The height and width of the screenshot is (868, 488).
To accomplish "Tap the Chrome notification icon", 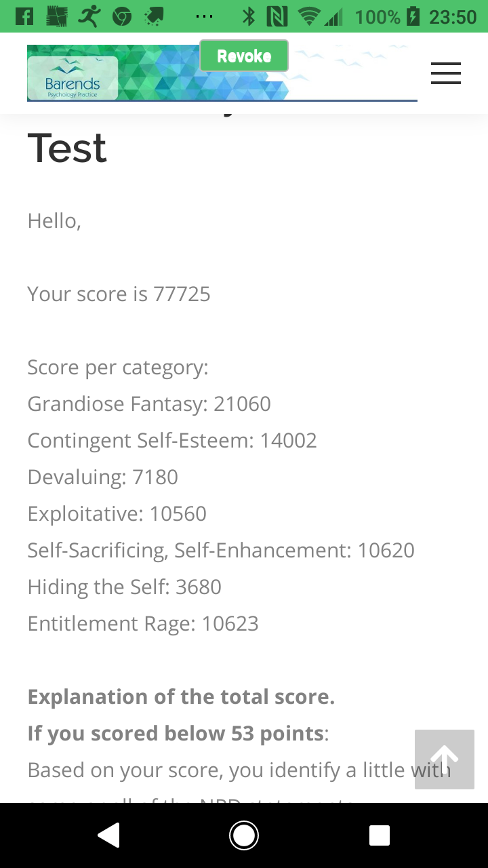I will (121, 16).
